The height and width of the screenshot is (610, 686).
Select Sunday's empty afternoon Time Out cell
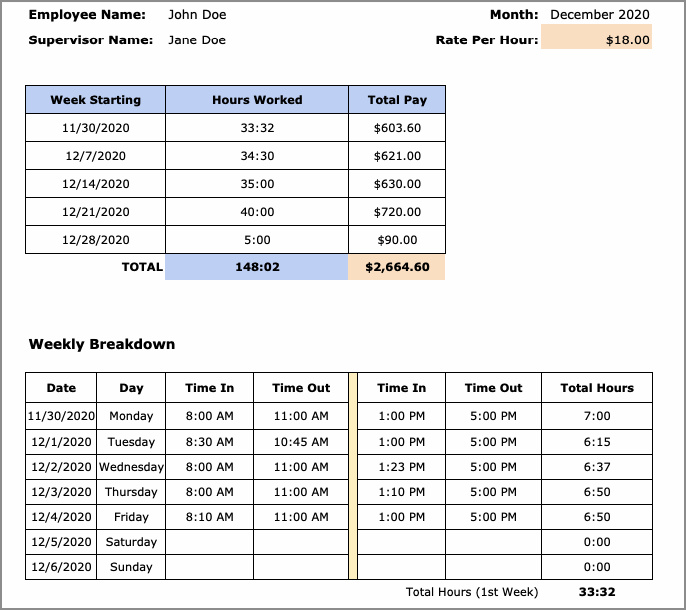[494, 567]
